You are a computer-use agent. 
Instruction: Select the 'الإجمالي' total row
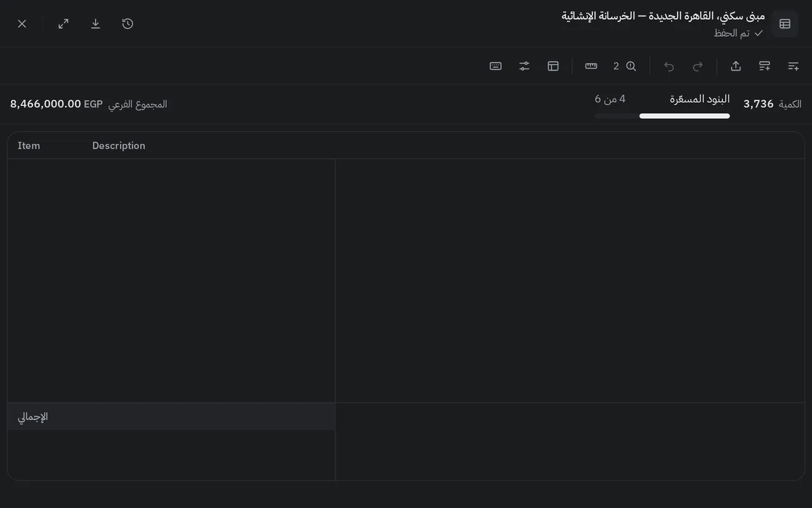point(171,417)
